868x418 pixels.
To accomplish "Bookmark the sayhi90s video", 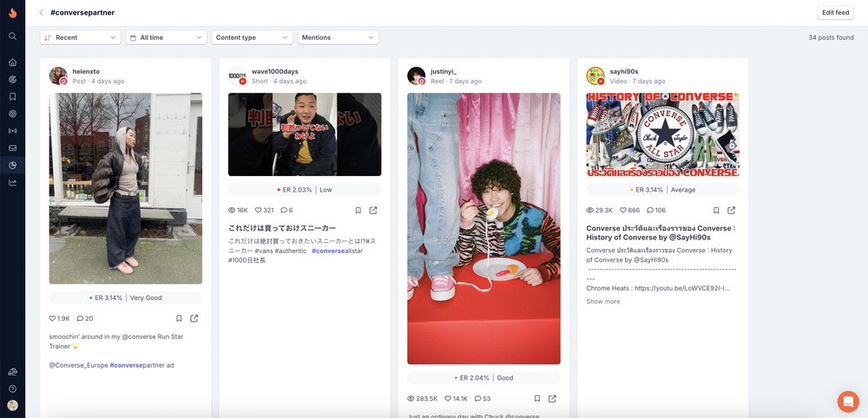I will (x=716, y=210).
